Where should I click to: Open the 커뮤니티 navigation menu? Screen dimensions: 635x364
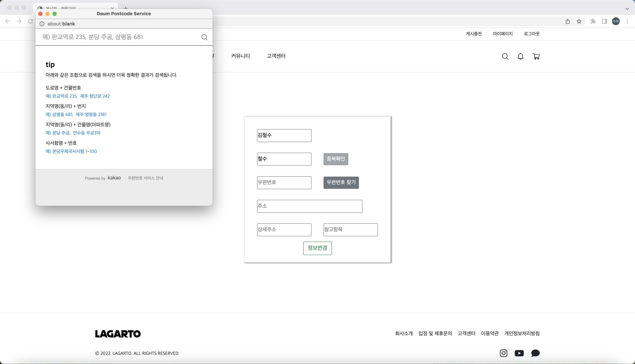(x=240, y=56)
